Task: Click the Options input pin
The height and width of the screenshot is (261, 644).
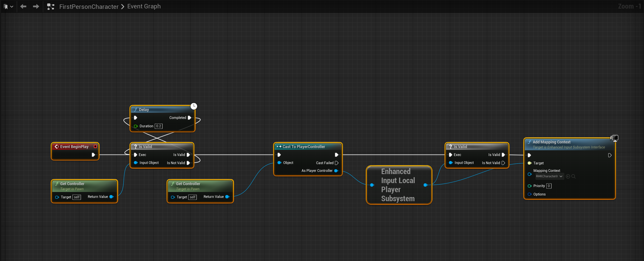Action: click(529, 194)
